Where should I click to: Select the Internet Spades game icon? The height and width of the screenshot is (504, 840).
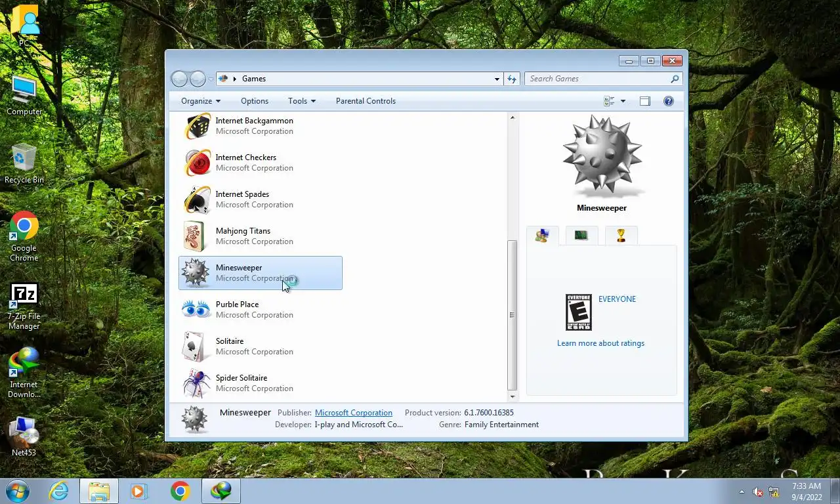click(197, 199)
